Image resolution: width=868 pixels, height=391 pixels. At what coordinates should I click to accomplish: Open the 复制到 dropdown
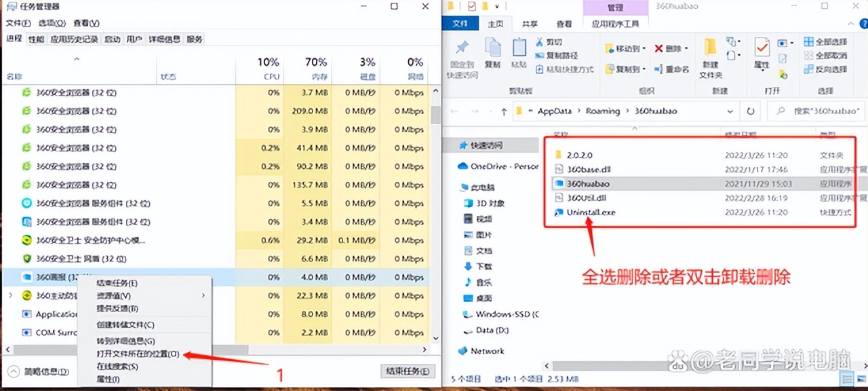point(624,69)
